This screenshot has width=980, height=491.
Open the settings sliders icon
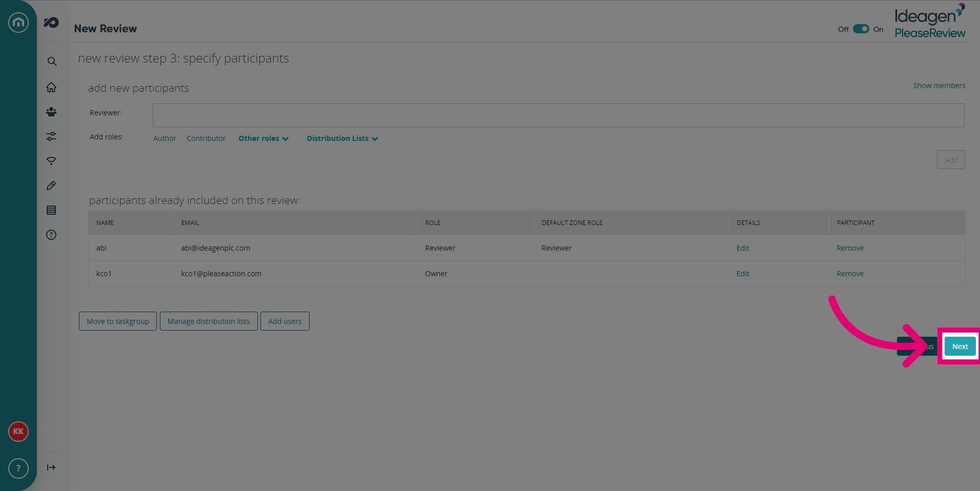click(51, 136)
